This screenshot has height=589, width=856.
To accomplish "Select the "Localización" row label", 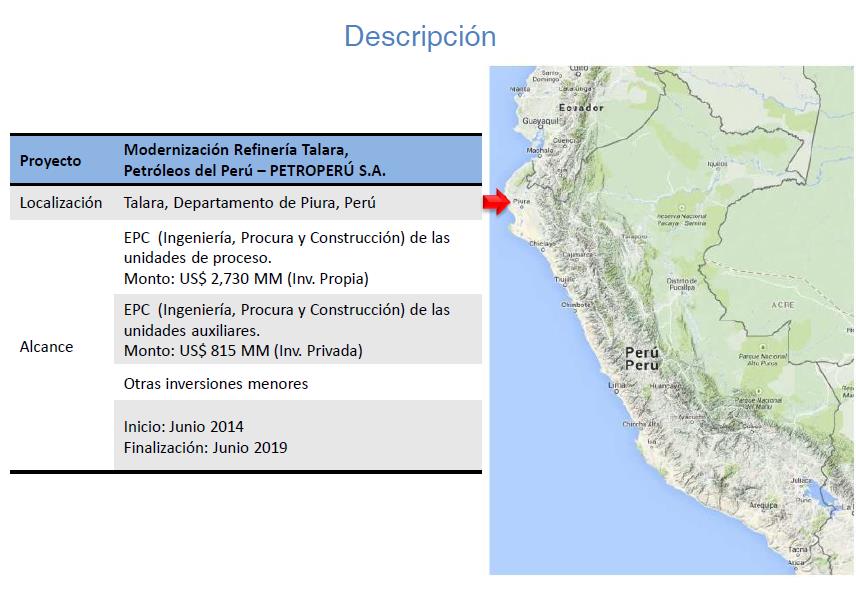I will (61, 203).
